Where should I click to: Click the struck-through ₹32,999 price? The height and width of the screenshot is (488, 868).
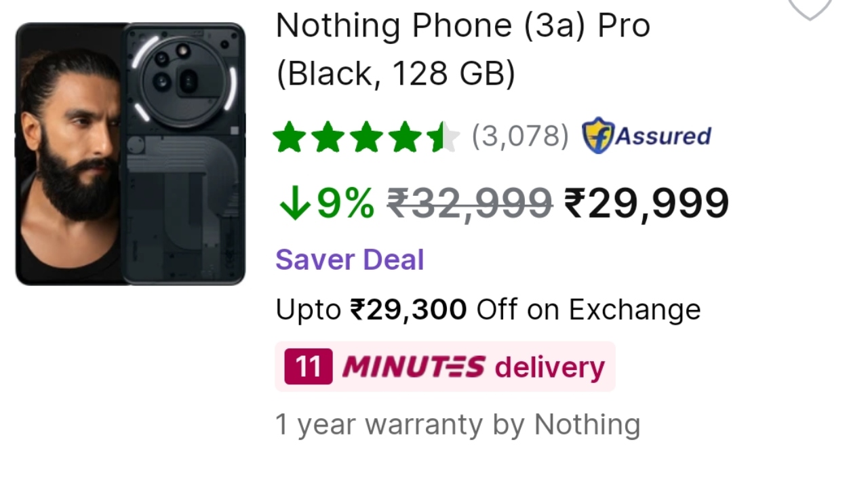[x=469, y=203]
